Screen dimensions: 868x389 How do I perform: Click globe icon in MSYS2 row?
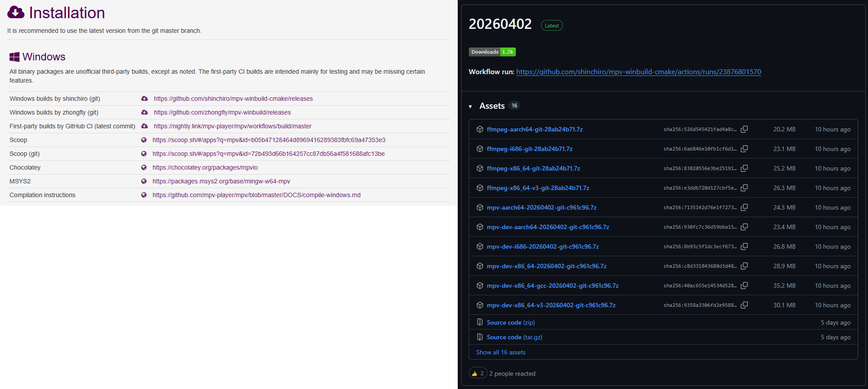pos(144,181)
